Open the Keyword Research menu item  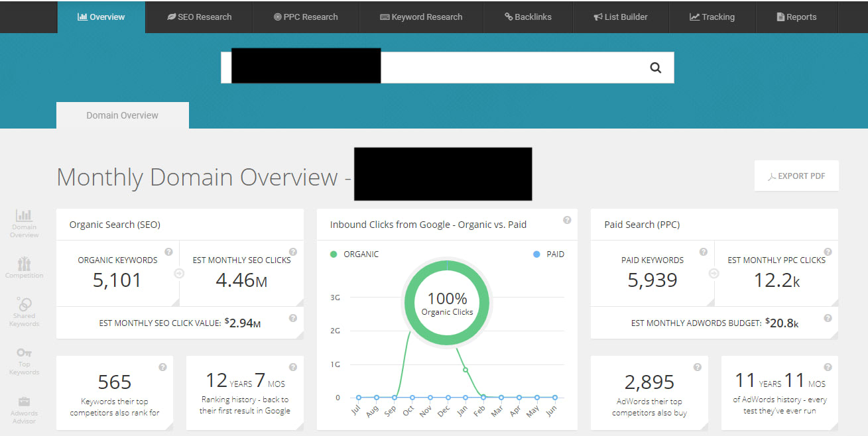pos(421,17)
